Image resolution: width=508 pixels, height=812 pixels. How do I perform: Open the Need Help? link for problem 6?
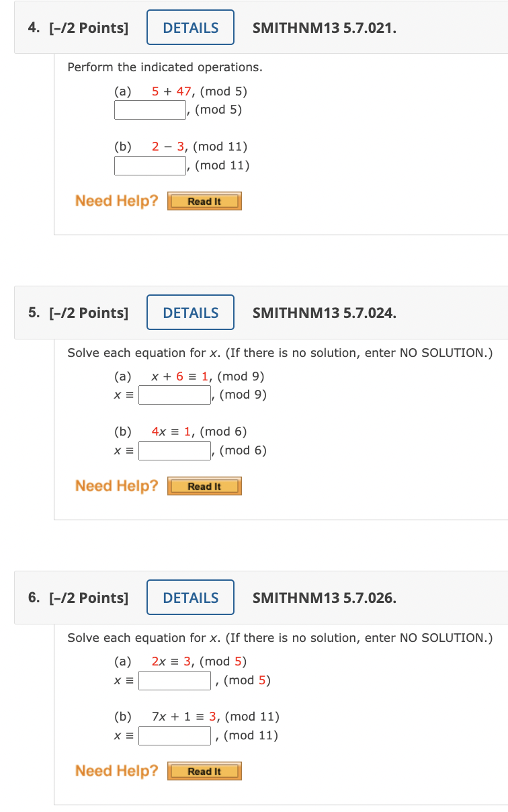point(115,770)
